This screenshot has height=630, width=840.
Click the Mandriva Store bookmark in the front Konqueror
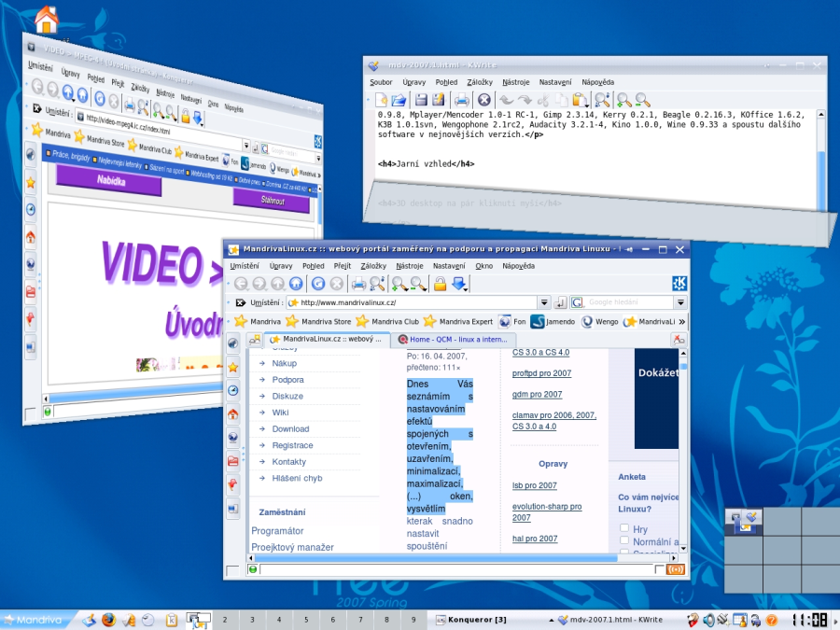point(319,321)
